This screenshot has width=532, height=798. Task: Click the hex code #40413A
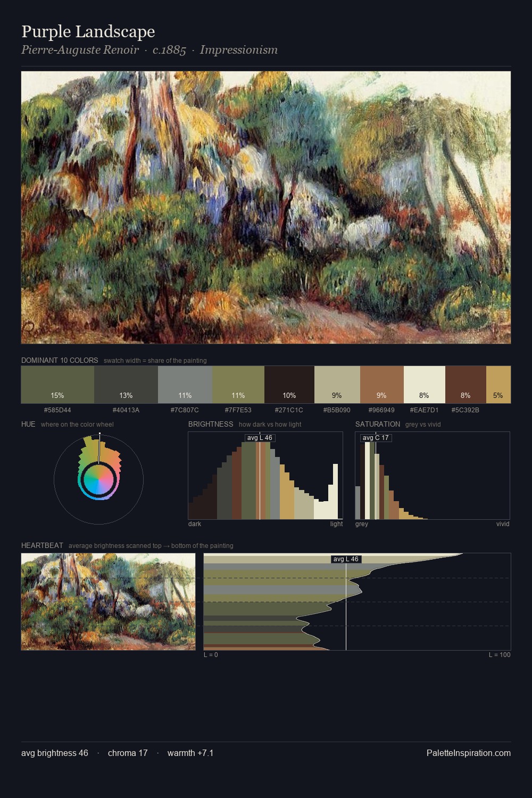pos(126,410)
